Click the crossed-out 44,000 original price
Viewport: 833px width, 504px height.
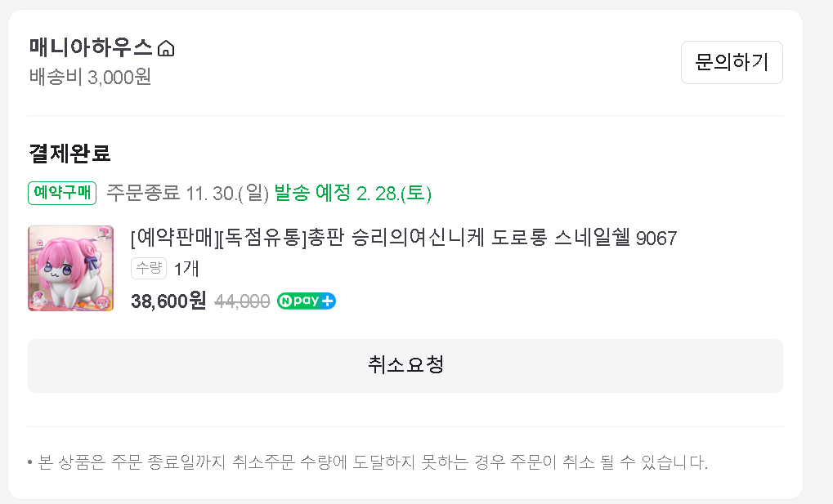pos(242,301)
